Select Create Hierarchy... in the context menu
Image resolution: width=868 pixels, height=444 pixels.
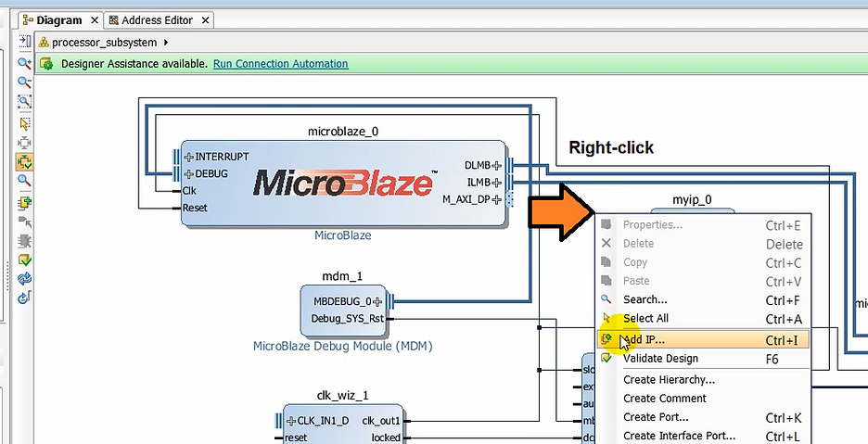pyautogui.click(x=668, y=379)
